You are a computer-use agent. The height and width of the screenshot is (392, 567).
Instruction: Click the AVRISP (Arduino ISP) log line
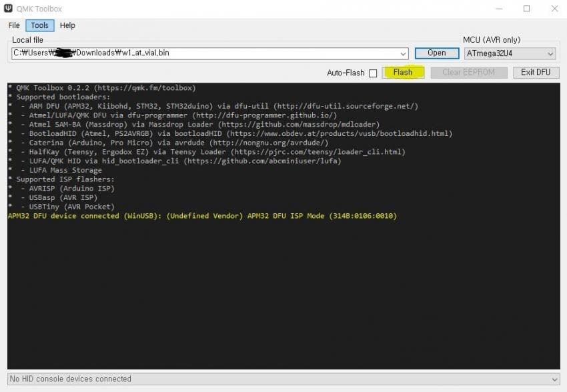pyautogui.click(x=61, y=188)
